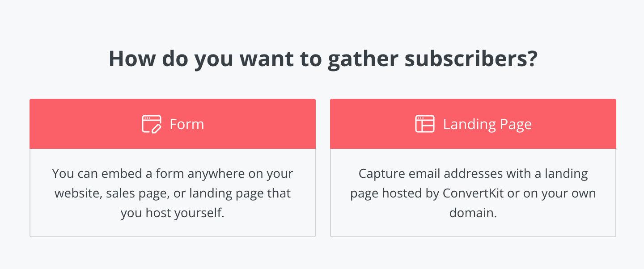Click the word "subscribers?" in the heading
This screenshot has height=269, width=644.
[470, 59]
